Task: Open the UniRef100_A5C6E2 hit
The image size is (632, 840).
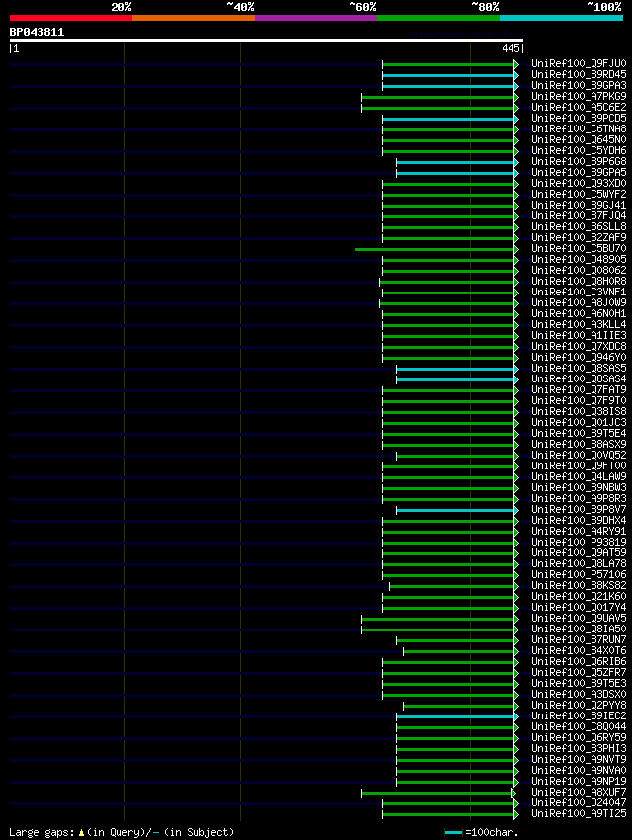Action: (579, 107)
